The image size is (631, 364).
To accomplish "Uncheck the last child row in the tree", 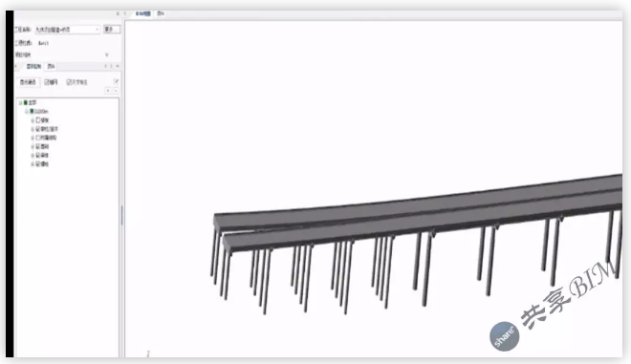I will click(x=38, y=164).
